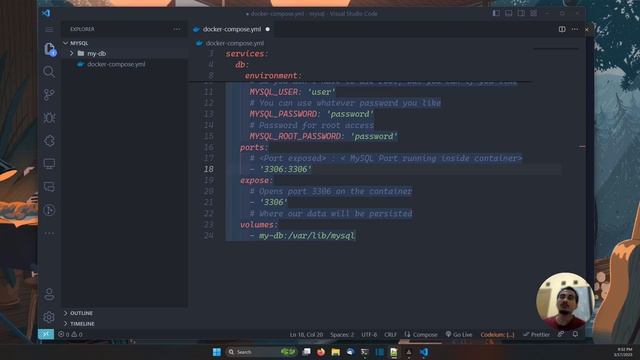Toggle bottom panel layout button
The image size is (640, 360).
click(509, 13)
